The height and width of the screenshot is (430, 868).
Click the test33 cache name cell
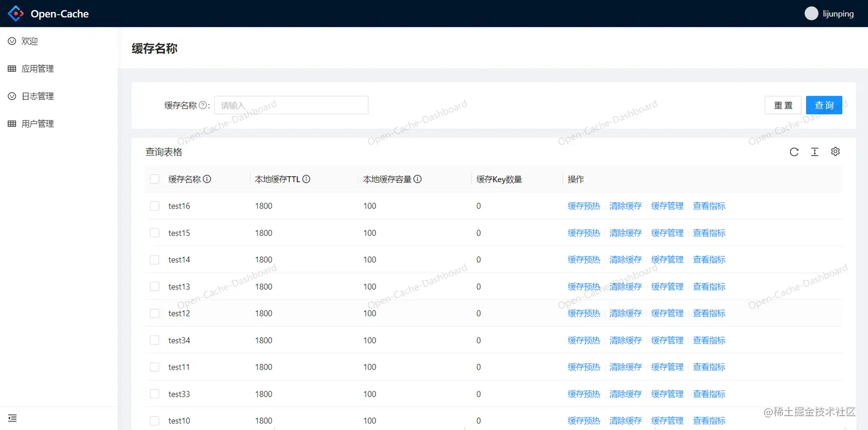click(179, 394)
